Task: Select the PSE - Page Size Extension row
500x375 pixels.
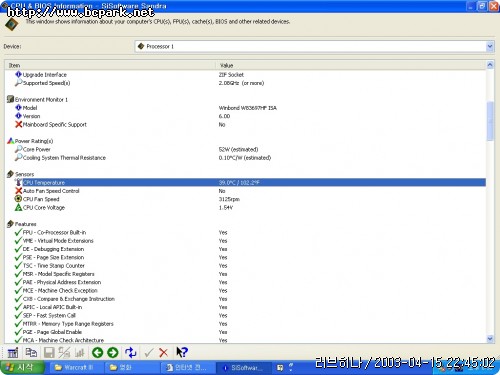Action: point(245,257)
